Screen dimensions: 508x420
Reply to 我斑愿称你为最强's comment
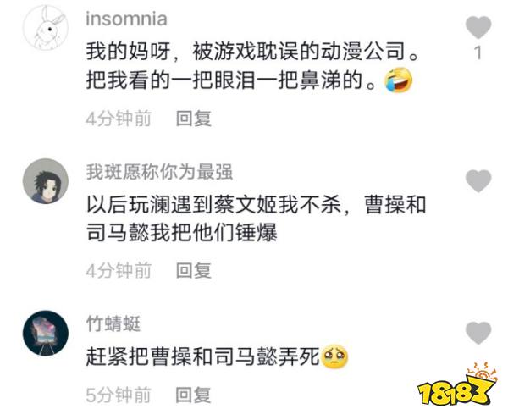click(x=194, y=271)
